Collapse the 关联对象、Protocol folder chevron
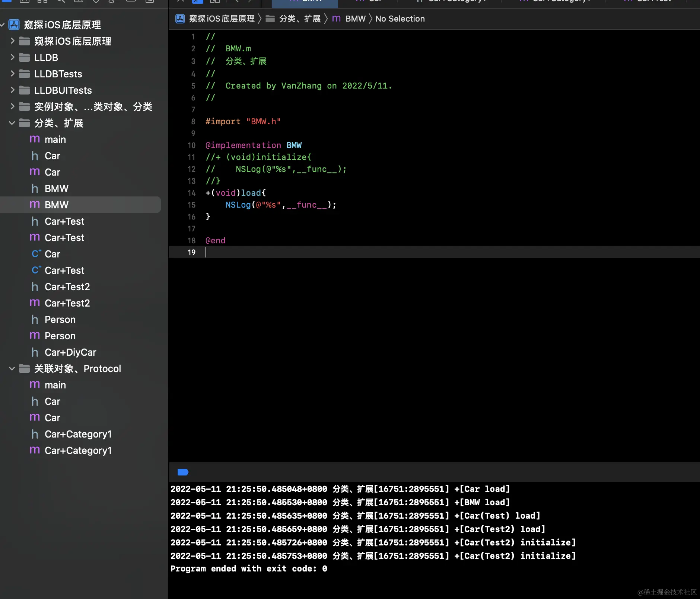 coord(12,368)
